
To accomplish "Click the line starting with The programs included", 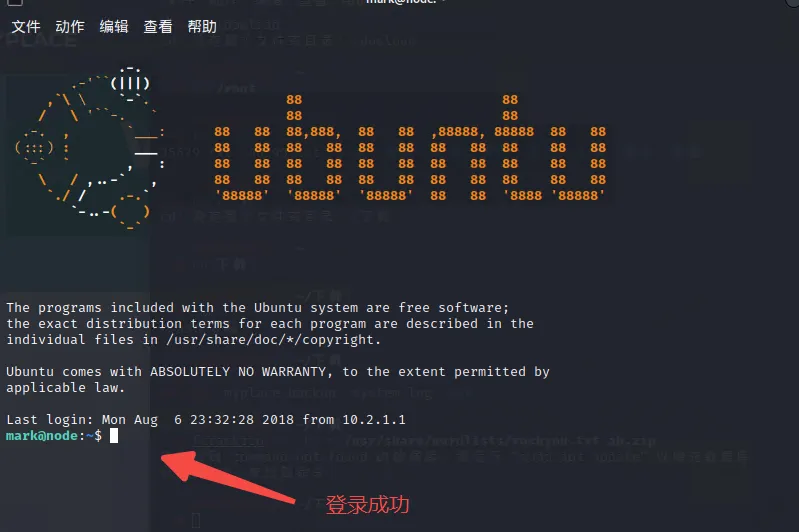I will (x=257, y=308).
